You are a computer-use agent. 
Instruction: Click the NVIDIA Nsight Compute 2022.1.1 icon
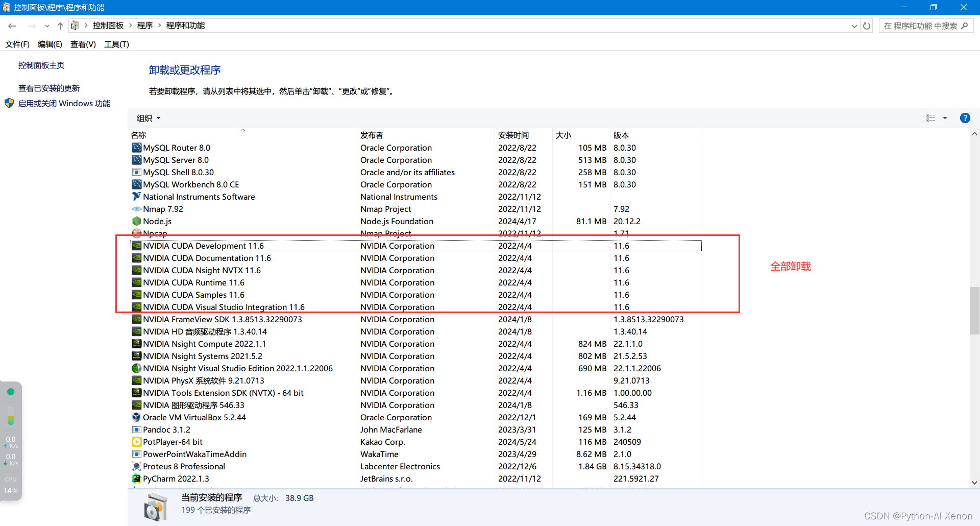136,344
